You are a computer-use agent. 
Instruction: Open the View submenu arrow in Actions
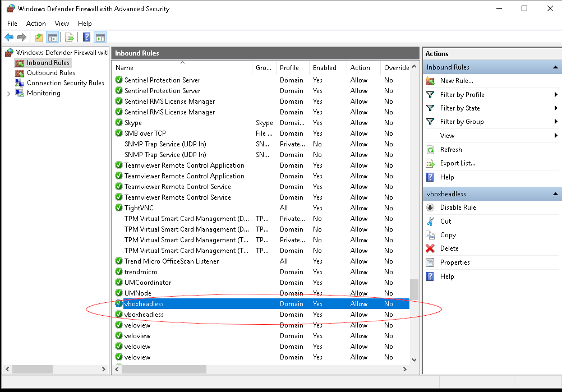point(555,136)
